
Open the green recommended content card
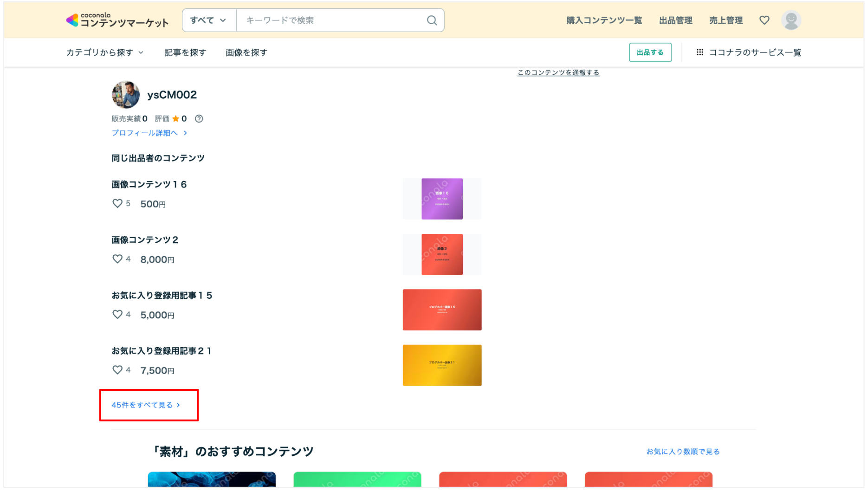click(357, 479)
